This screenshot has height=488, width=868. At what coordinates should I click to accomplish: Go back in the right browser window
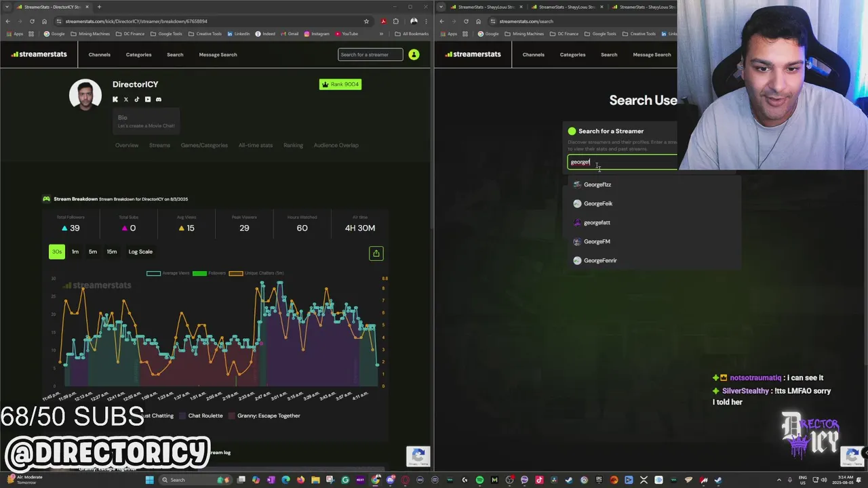(441, 21)
